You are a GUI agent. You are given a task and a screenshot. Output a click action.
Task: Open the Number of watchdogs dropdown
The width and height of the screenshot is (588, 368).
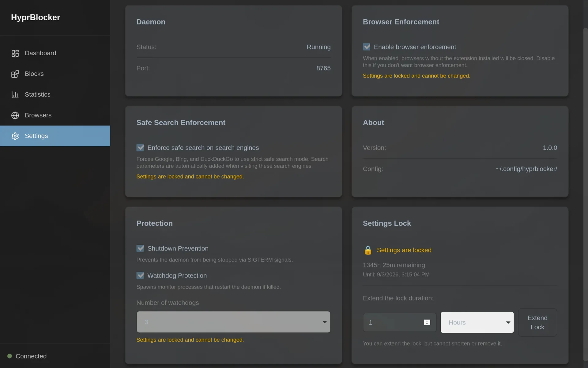coord(233,322)
